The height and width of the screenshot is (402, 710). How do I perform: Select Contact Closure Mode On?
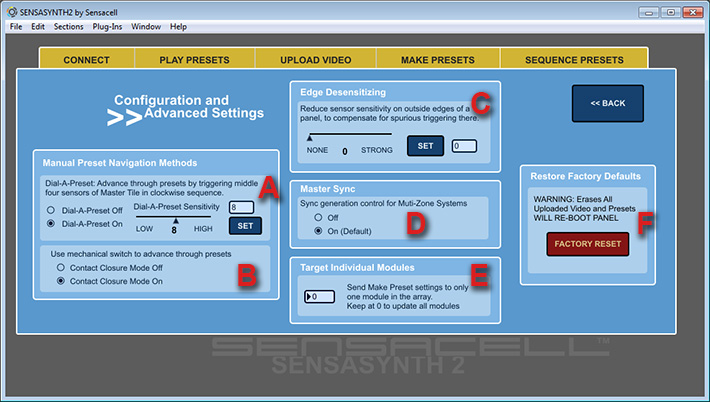[60, 281]
